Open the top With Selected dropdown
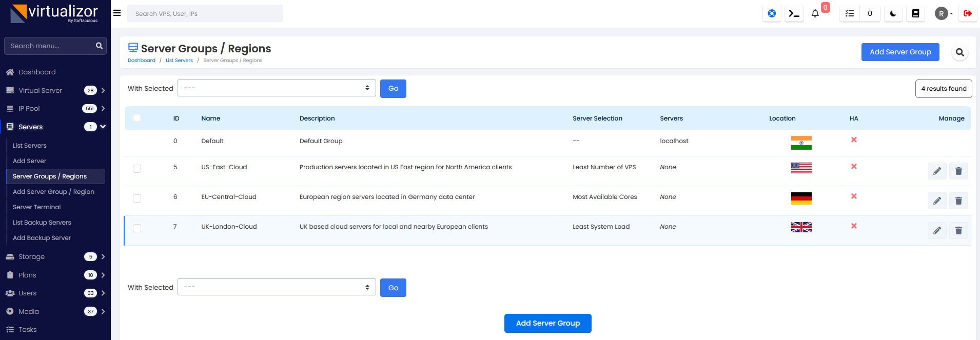980x340 pixels. (277, 88)
